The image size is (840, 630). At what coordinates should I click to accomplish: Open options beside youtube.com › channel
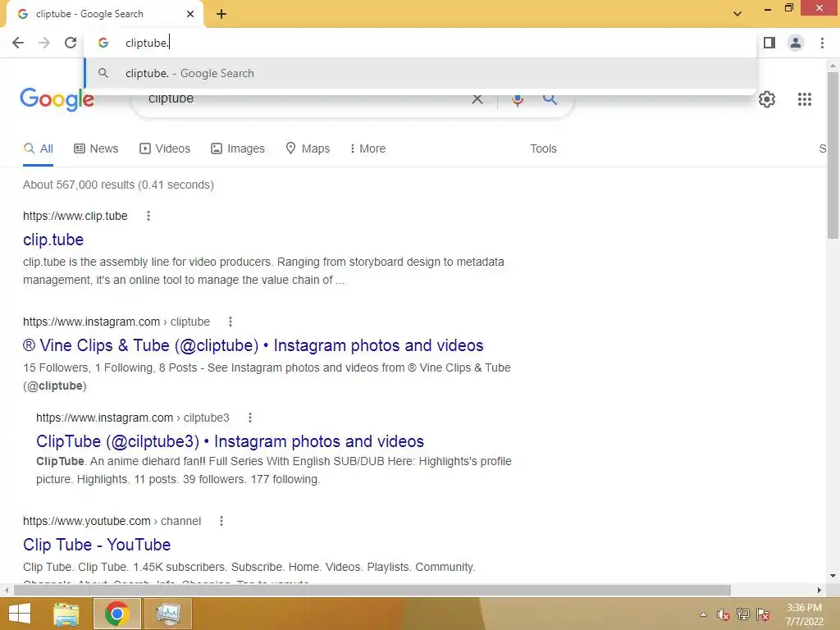tap(221, 521)
